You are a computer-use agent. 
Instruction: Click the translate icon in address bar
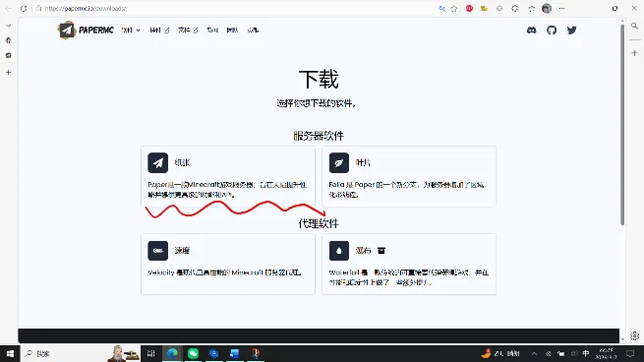[441, 8]
